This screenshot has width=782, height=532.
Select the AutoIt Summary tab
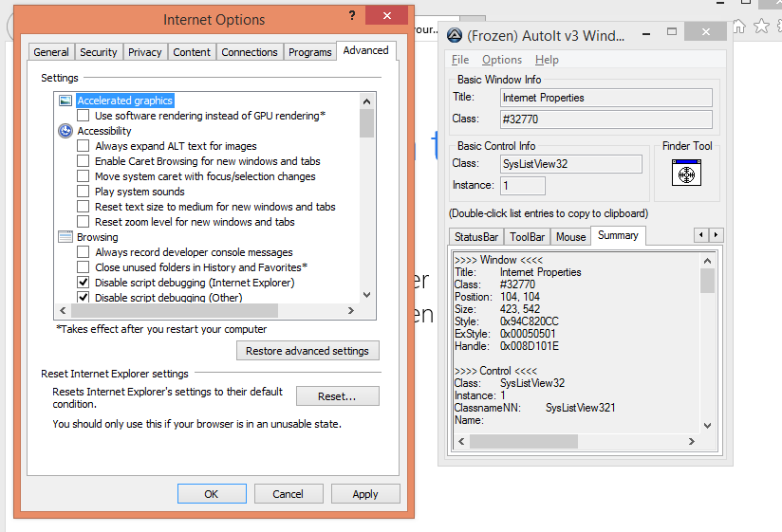pyautogui.click(x=618, y=235)
